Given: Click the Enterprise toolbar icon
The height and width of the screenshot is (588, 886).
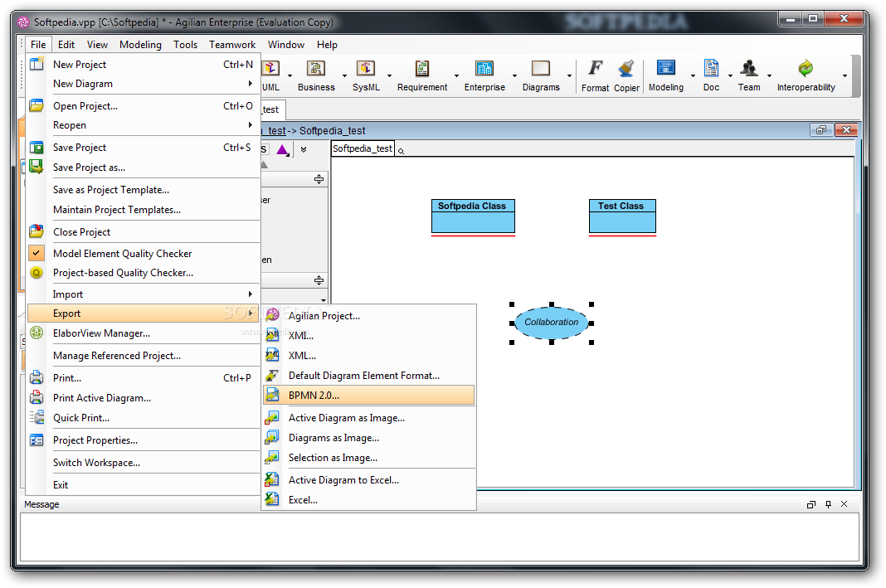Looking at the screenshot, I should tap(484, 68).
